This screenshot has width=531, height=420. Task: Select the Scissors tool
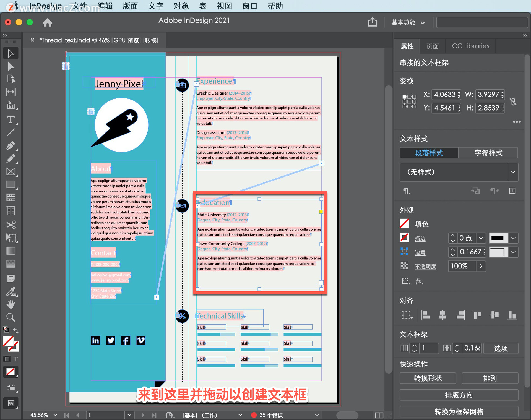(x=11, y=225)
